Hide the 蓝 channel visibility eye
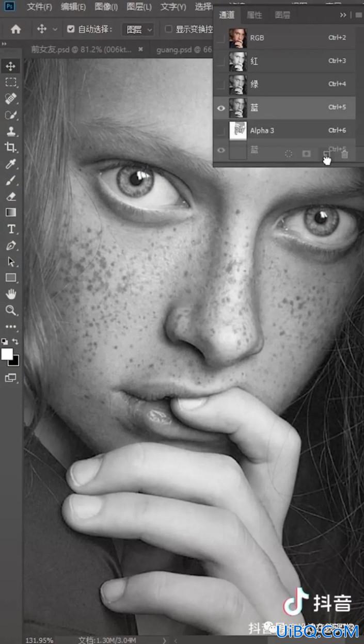364x644 pixels. tap(221, 108)
